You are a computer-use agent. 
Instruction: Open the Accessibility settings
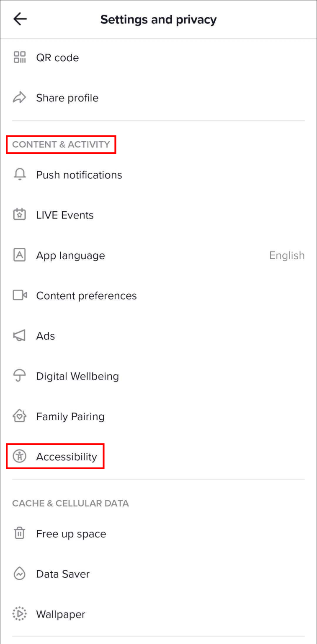click(x=67, y=457)
